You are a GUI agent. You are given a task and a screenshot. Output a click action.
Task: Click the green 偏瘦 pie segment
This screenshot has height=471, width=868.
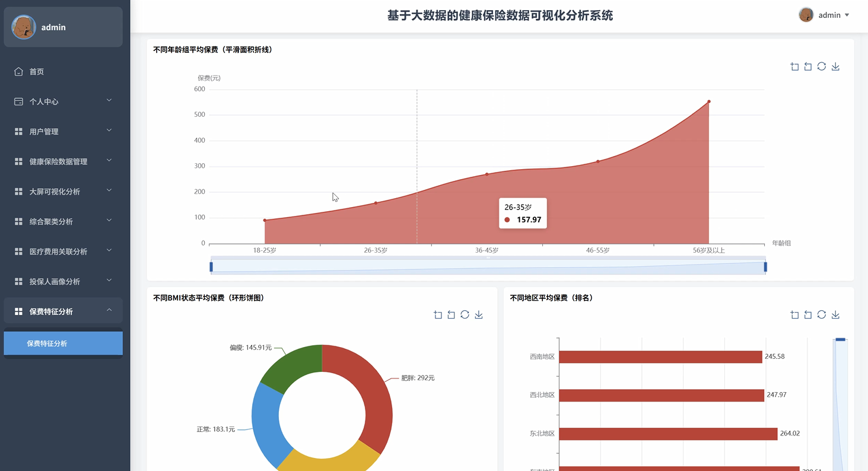pyautogui.click(x=295, y=366)
